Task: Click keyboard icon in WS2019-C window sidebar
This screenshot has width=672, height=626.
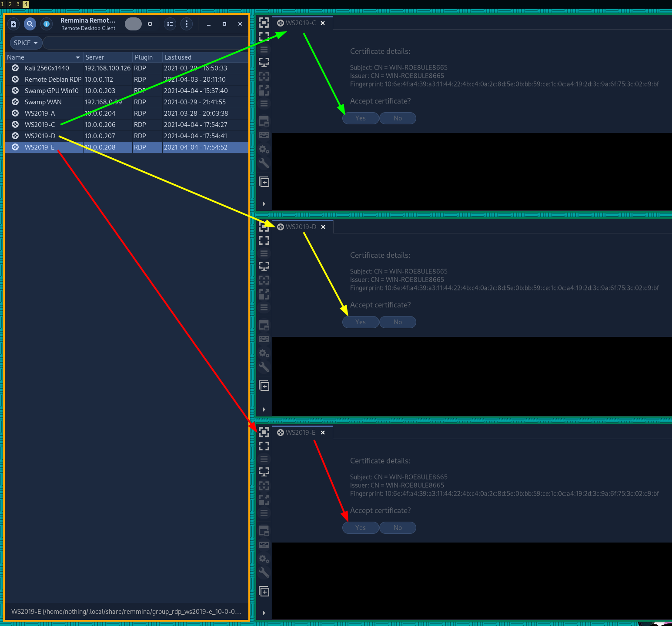Action: 264,135
